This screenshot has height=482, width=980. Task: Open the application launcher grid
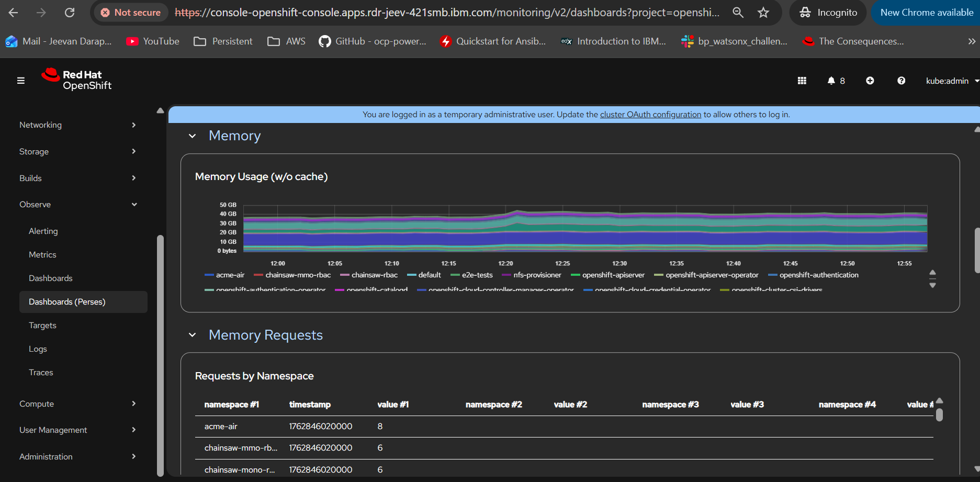click(x=802, y=81)
